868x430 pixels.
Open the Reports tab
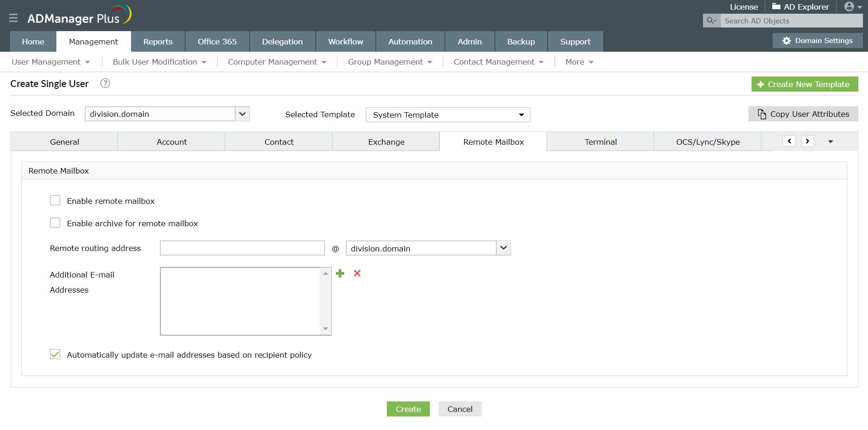[158, 42]
